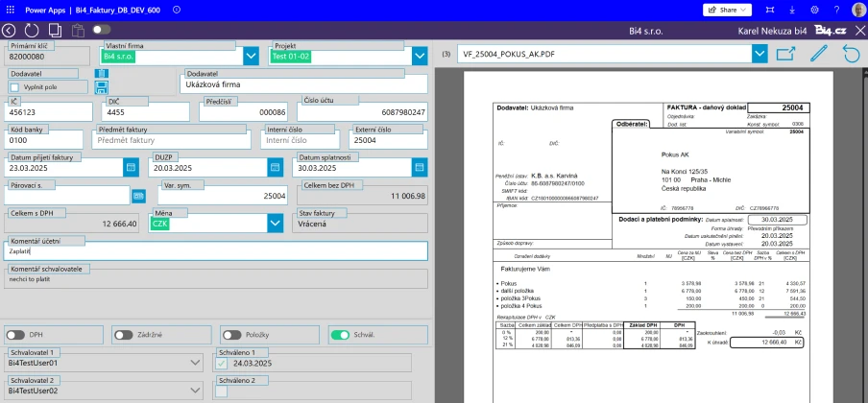The image size is (868, 403).
Task: Toggle the DPH switch
Action: [16, 335]
